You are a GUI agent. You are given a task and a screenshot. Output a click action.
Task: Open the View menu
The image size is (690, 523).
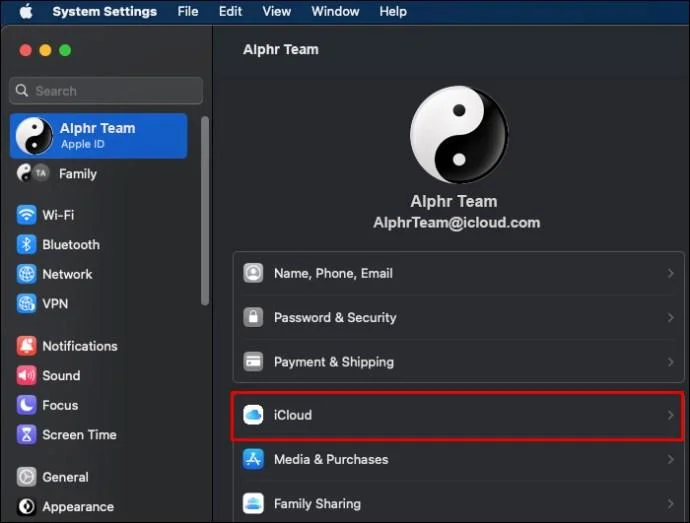pos(277,11)
